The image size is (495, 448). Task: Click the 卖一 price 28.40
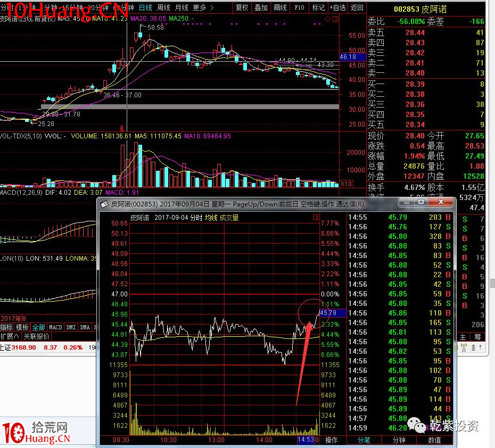415,73
